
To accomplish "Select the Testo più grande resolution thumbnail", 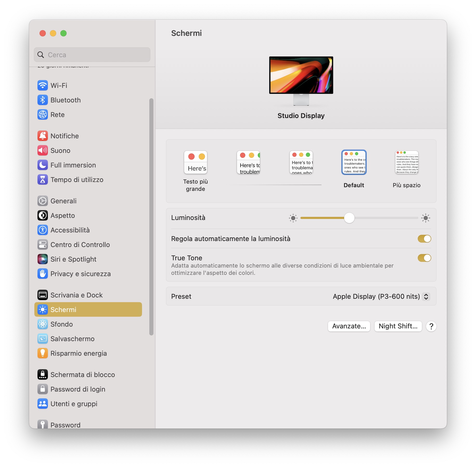I will [195, 163].
